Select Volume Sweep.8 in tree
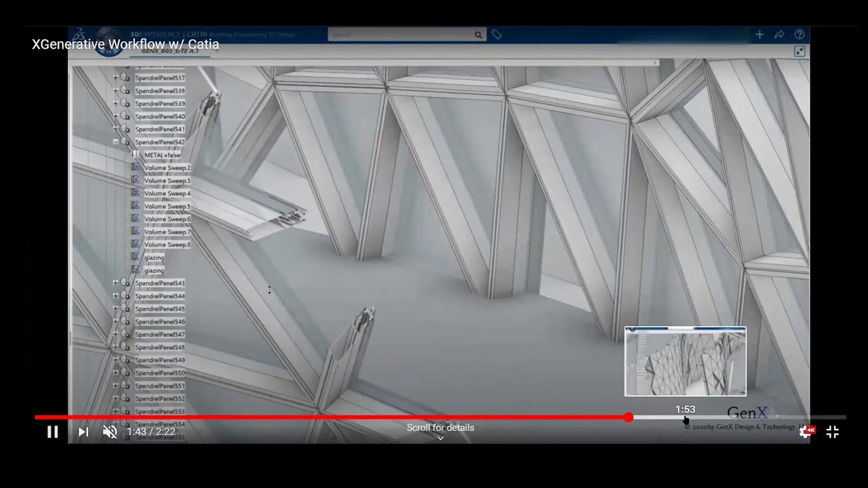The width and height of the screenshot is (868, 488). coord(167,245)
